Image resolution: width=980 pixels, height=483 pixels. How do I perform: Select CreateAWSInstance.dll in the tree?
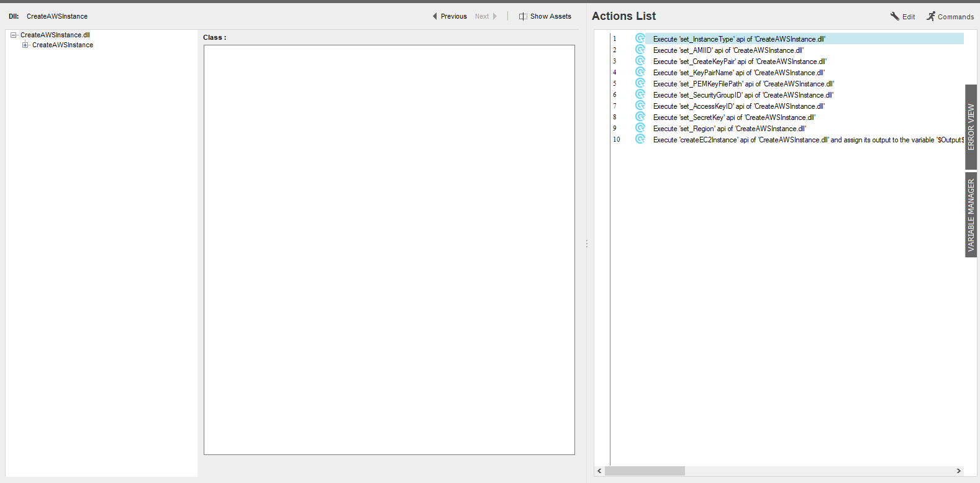(55, 35)
